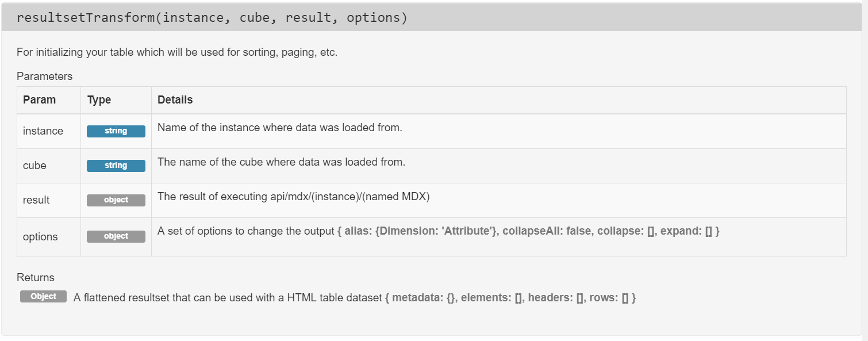Viewport: 868px width, 341px height.
Task: Click the Parameters section label
Action: click(x=44, y=76)
